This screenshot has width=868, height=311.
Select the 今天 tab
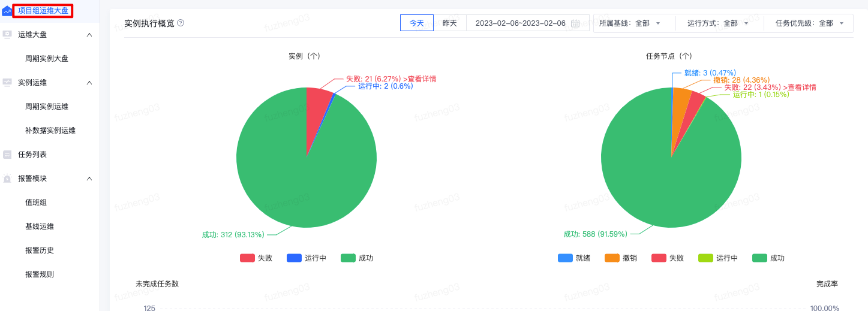[x=417, y=23]
